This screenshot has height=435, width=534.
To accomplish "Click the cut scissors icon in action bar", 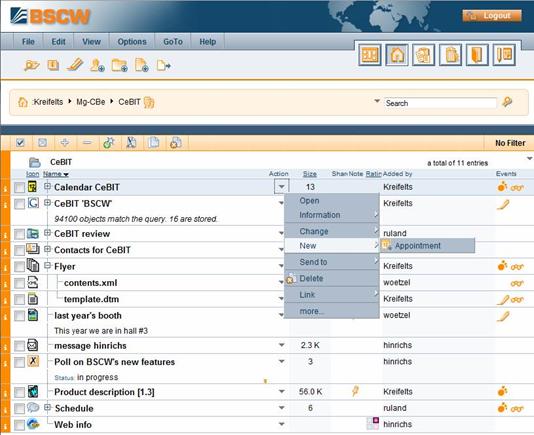I will (x=131, y=142).
